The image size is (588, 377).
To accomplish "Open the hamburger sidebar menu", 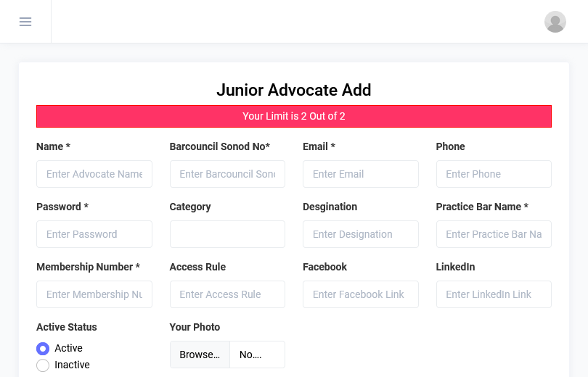I will point(25,22).
